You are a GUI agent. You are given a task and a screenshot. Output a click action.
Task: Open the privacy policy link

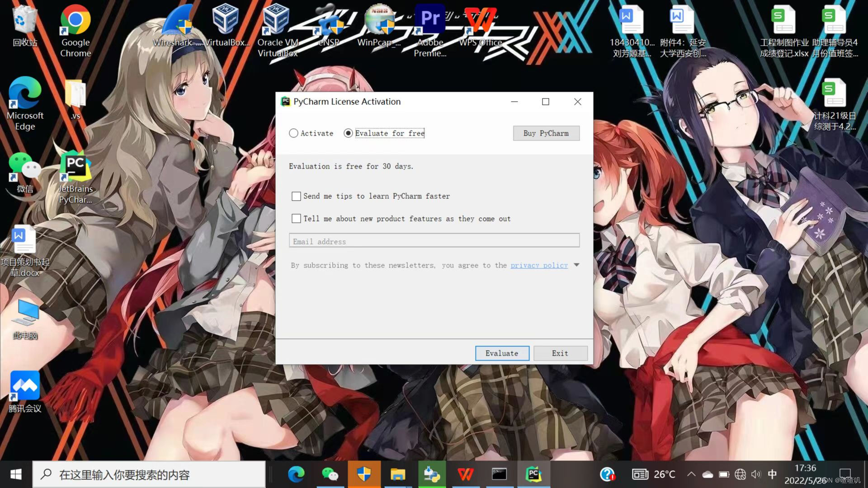point(539,265)
